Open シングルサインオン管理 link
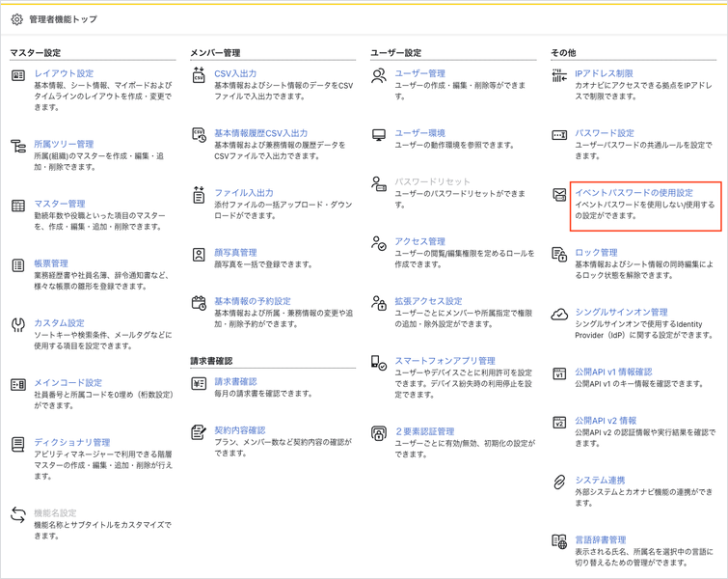 622,313
